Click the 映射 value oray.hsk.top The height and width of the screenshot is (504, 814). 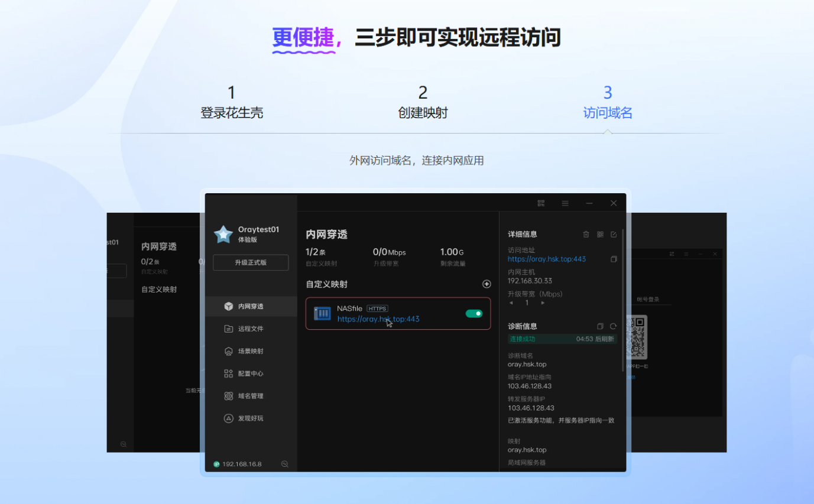click(x=527, y=450)
